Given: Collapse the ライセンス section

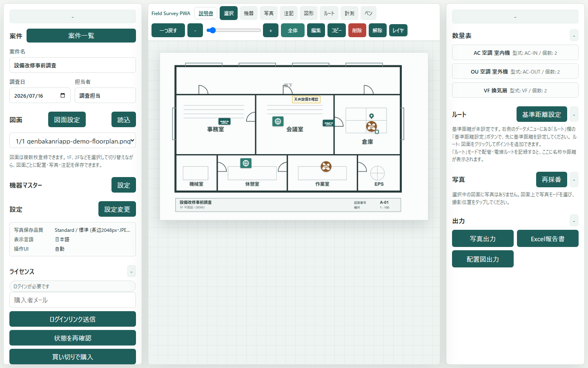Looking at the screenshot, I should coord(131,272).
